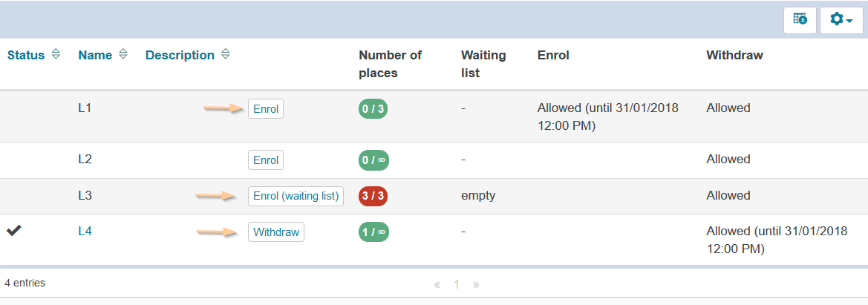868x305 pixels.
Task: Click the red 3 / 3 places badge
Action: point(373,196)
